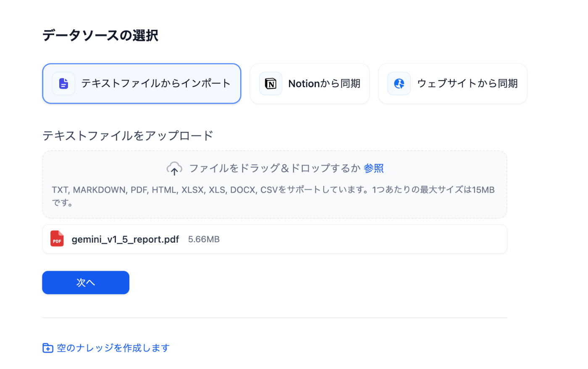Image resolution: width=588 pixels, height=369 pixels.
Task: Click the red PDF file icon
Action: point(57,239)
